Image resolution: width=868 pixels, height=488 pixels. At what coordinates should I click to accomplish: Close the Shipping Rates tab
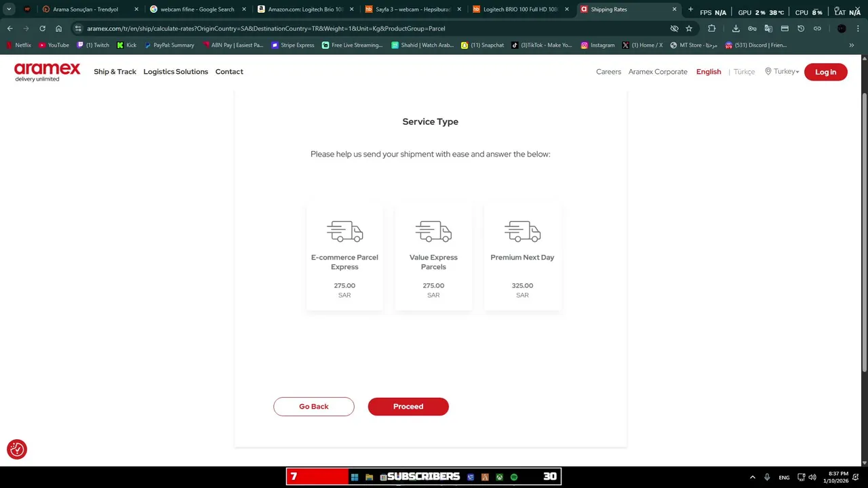point(674,9)
